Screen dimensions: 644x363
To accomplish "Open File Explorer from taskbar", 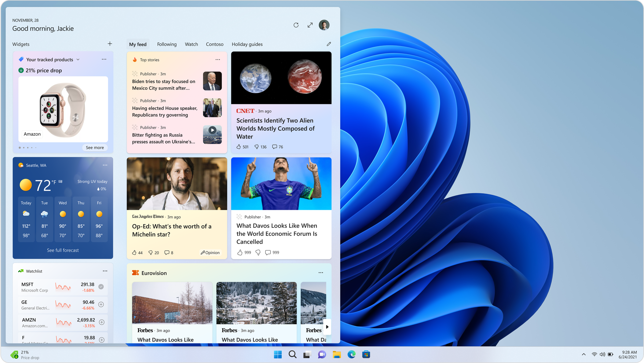I will (337, 355).
